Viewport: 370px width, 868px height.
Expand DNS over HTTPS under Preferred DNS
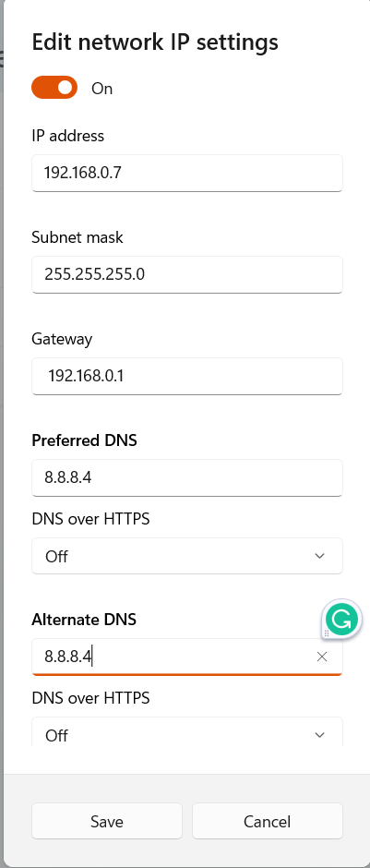pyautogui.click(x=187, y=556)
